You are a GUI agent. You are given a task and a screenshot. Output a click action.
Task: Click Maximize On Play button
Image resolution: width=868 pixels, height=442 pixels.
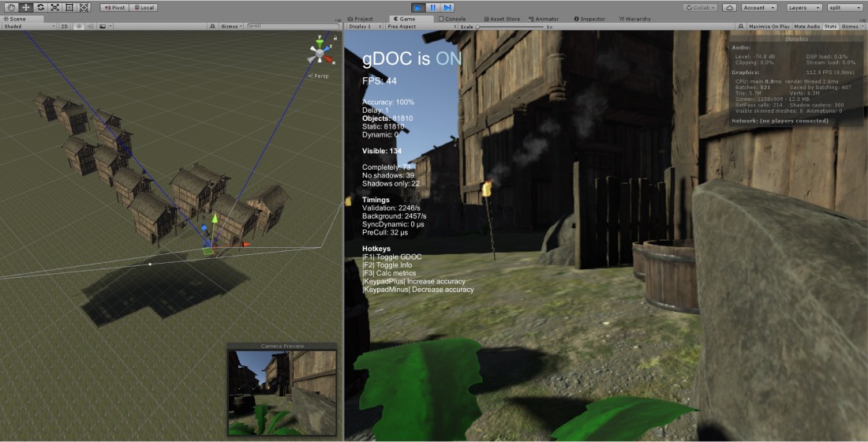coord(769,26)
